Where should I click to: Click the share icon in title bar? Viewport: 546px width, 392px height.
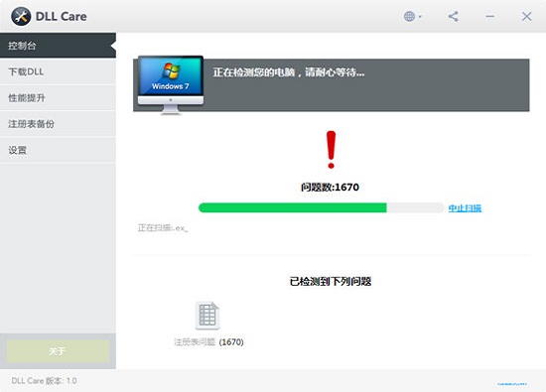coord(453,16)
